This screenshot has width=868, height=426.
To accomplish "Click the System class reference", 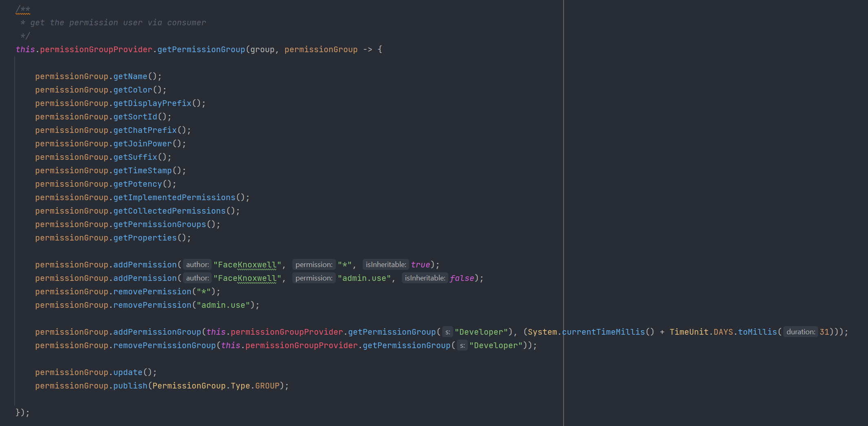I will pos(542,332).
